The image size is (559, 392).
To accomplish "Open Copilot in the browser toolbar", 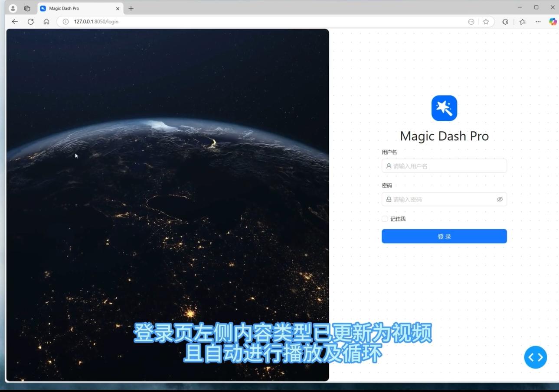I will pyautogui.click(x=553, y=21).
